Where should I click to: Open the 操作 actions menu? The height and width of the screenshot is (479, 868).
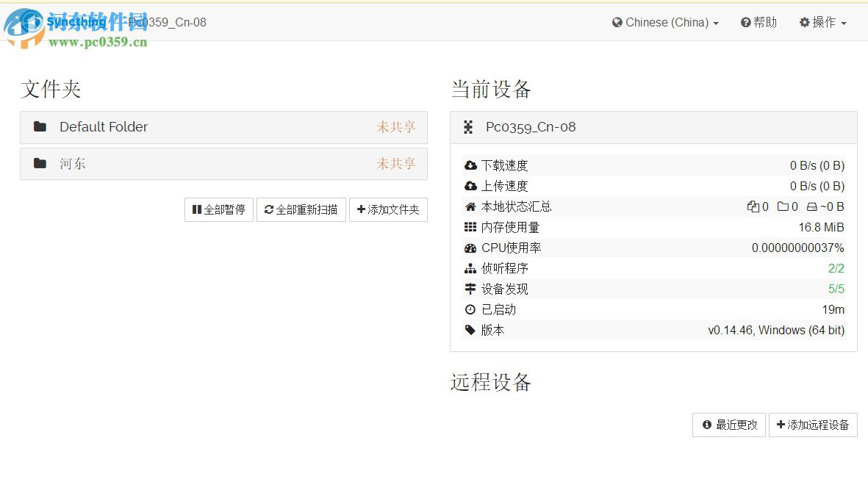(x=822, y=23)
